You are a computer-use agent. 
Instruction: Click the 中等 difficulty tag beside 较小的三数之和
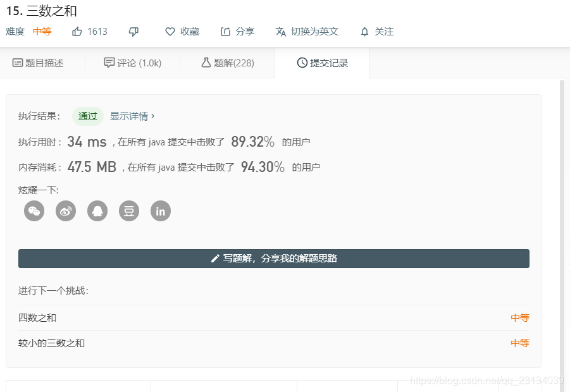pyautogui.click(x=520, y=343)
